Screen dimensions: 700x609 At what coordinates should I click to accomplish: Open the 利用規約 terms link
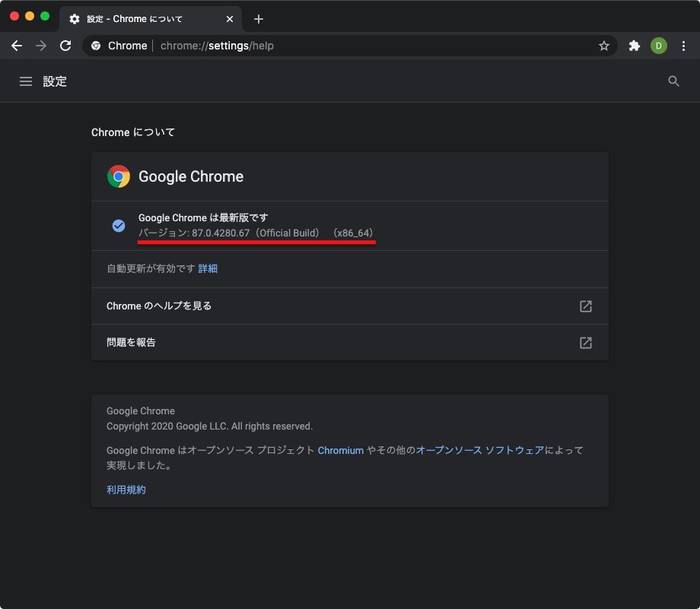click(x=126, y=490)
